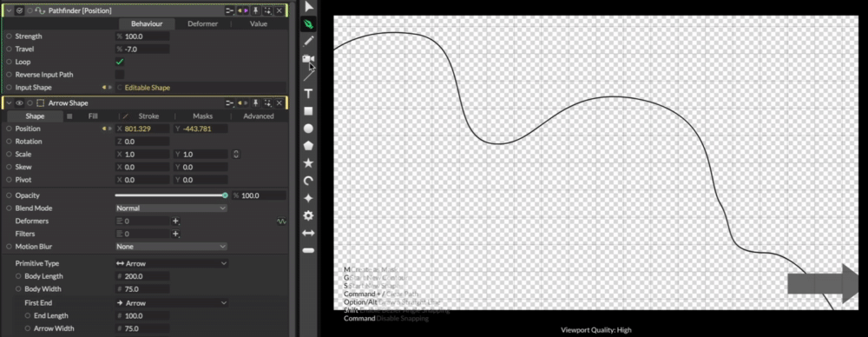
Task: Click Arrow Shape header select-layer icon
Action: pyautogui.click(x=267, y=103)
